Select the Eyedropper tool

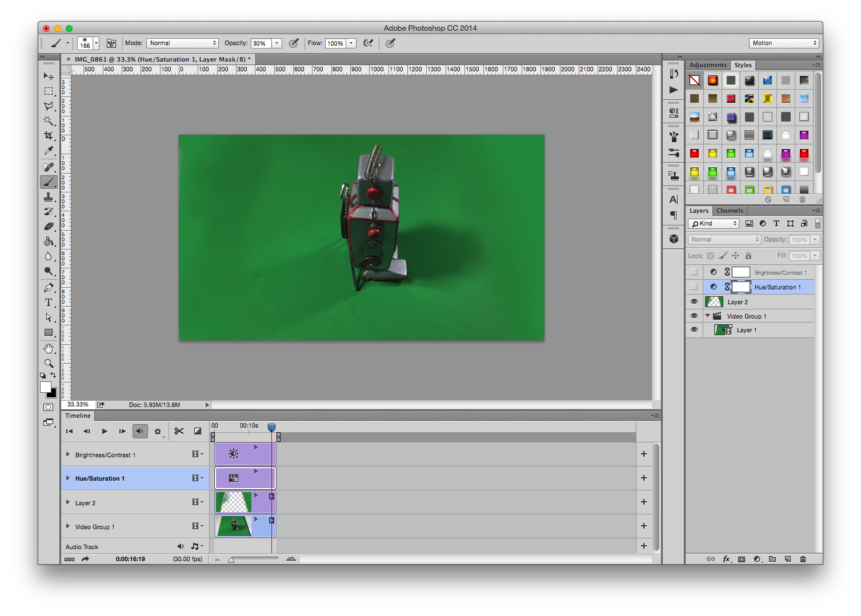[49, 151]
